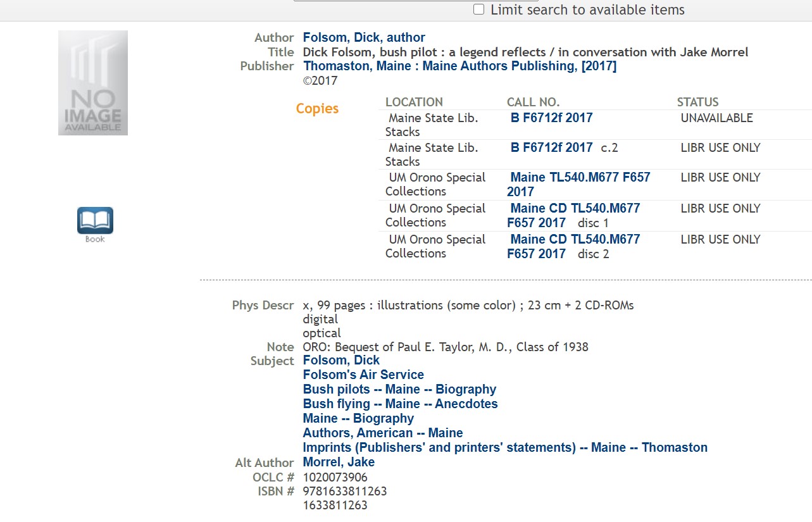This screenshot has height=522, width=812.
Task: Click the Copies section heading
Action: pyautogui.click(x=317, y=108)
